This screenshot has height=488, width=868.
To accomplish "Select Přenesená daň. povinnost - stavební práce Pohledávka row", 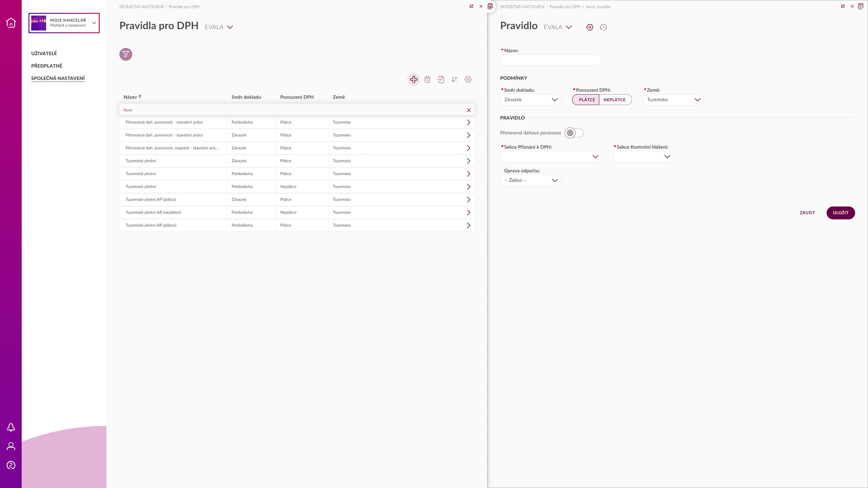I will pos(297,122).
